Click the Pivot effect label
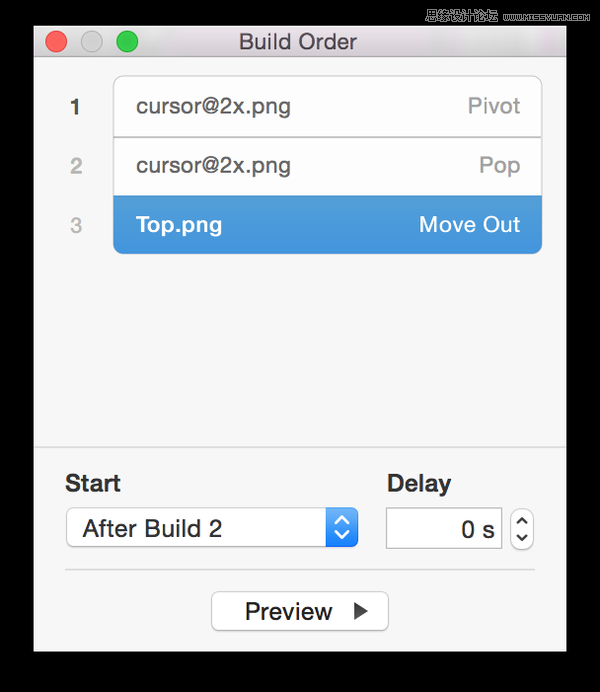This screenshot has width=600, height=692. click(494, 106)
